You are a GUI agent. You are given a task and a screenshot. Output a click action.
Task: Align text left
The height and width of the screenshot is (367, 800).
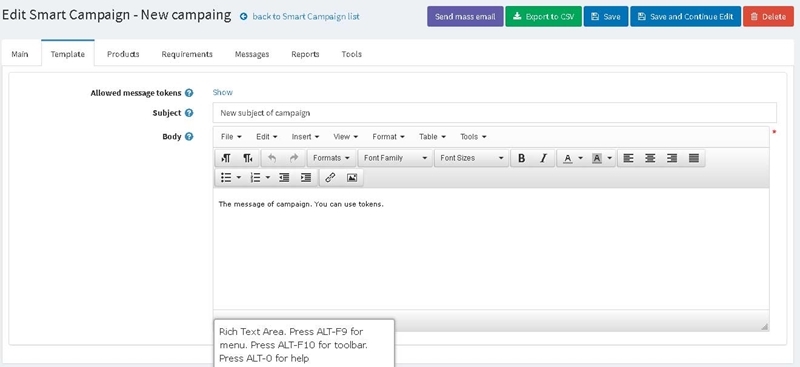[629, 158]
